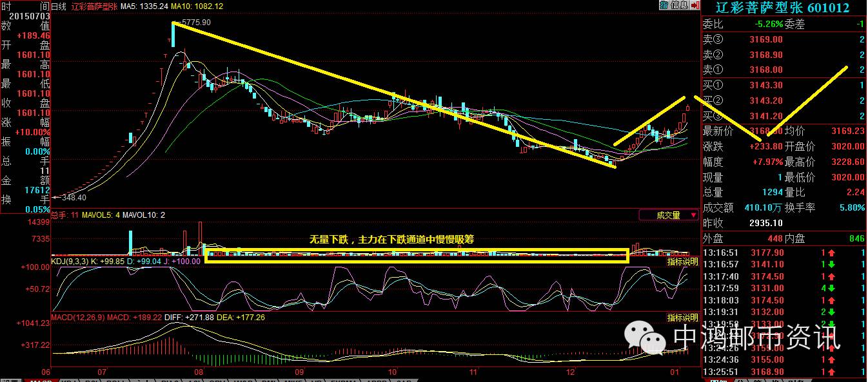868x382 pixels.
Task: Click the 10 month marker on the time axis
Action: (393, 373)
